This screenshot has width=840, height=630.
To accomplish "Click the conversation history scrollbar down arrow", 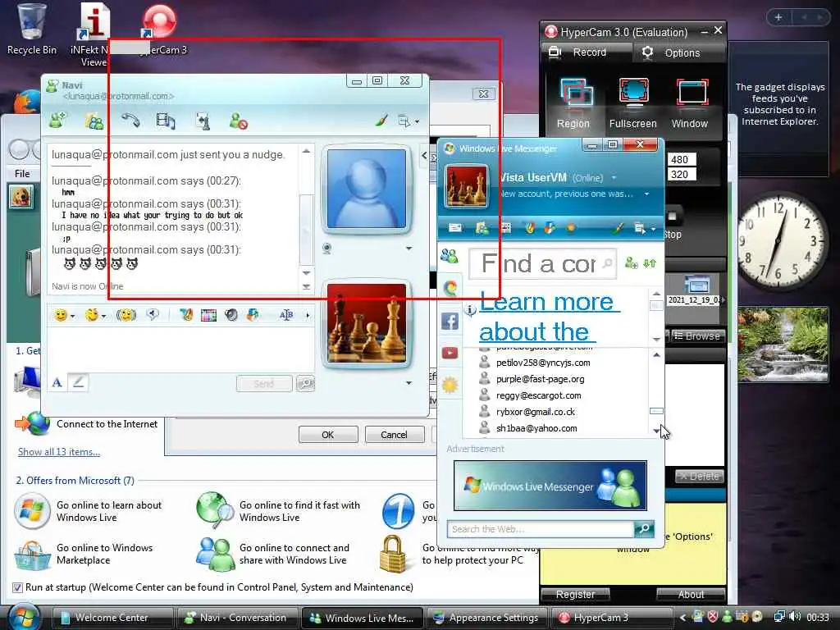I will (307, 273).
